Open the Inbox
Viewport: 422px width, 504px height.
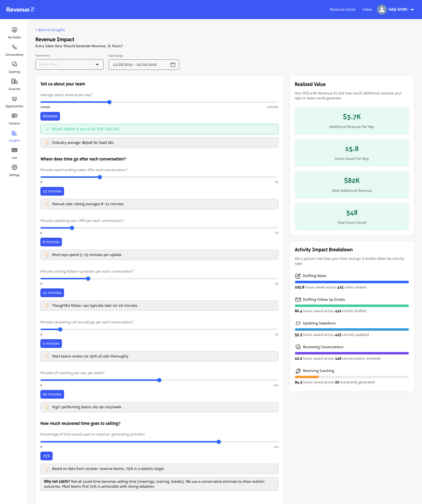[367, 10]
